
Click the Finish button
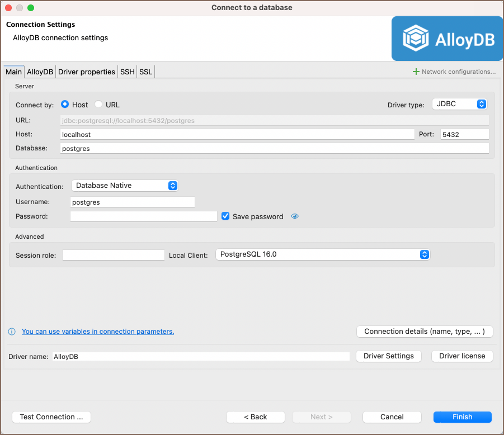[x=462, y=417]
